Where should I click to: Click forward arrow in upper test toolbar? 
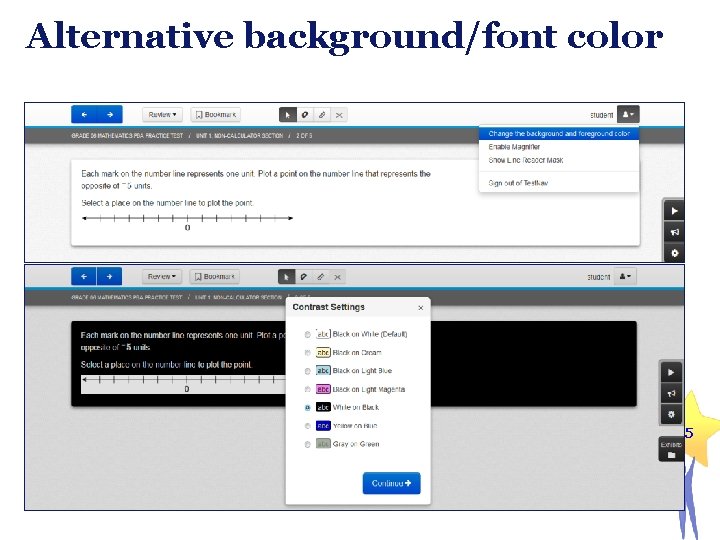(x=110, y=114)
